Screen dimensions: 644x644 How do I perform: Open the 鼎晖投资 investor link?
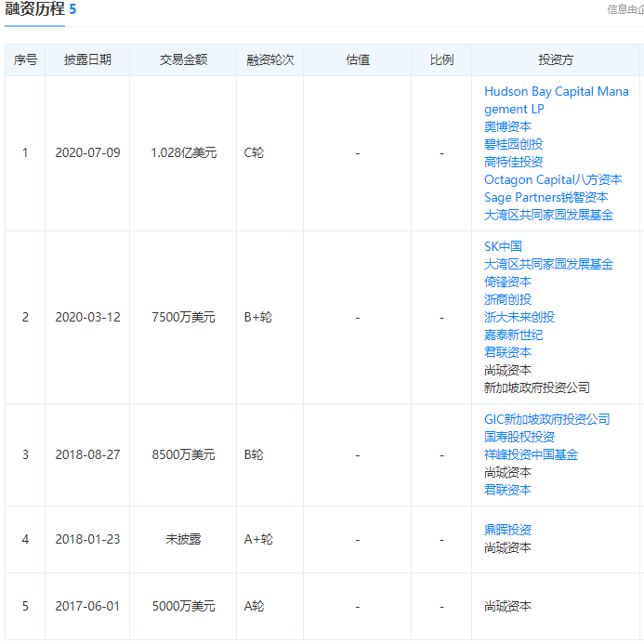[x=507, y=531]
